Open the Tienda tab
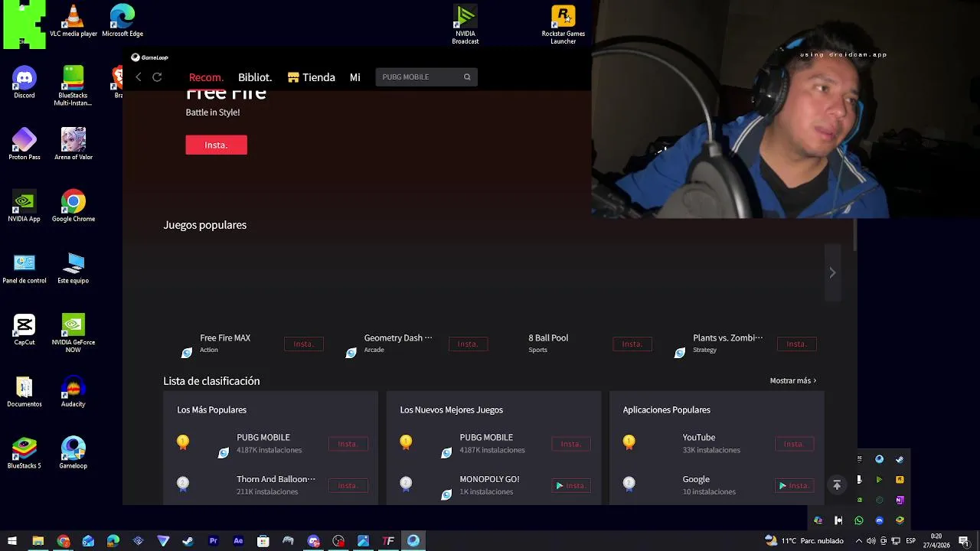This screenshot has width=980, height=551. click(311, 77)
